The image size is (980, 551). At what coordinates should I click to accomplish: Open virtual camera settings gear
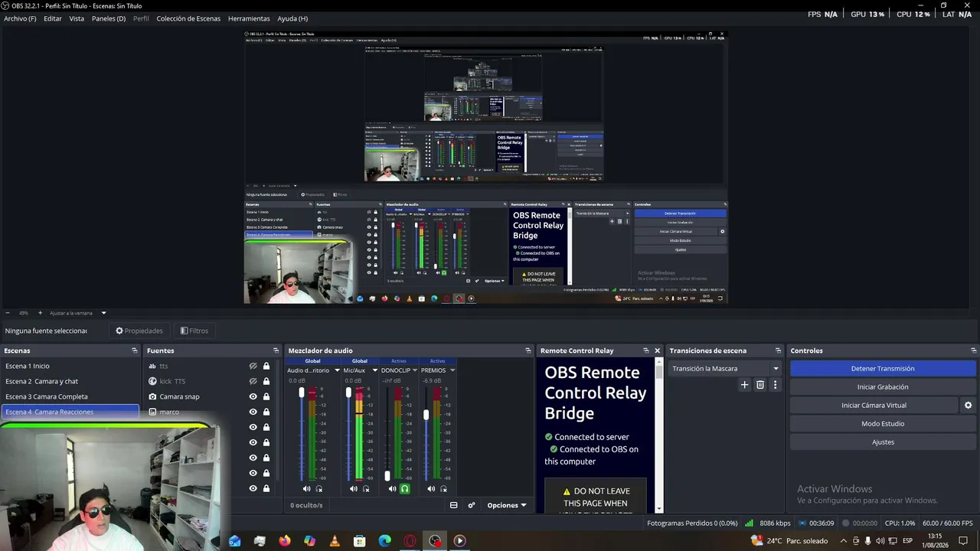point(968,406)
